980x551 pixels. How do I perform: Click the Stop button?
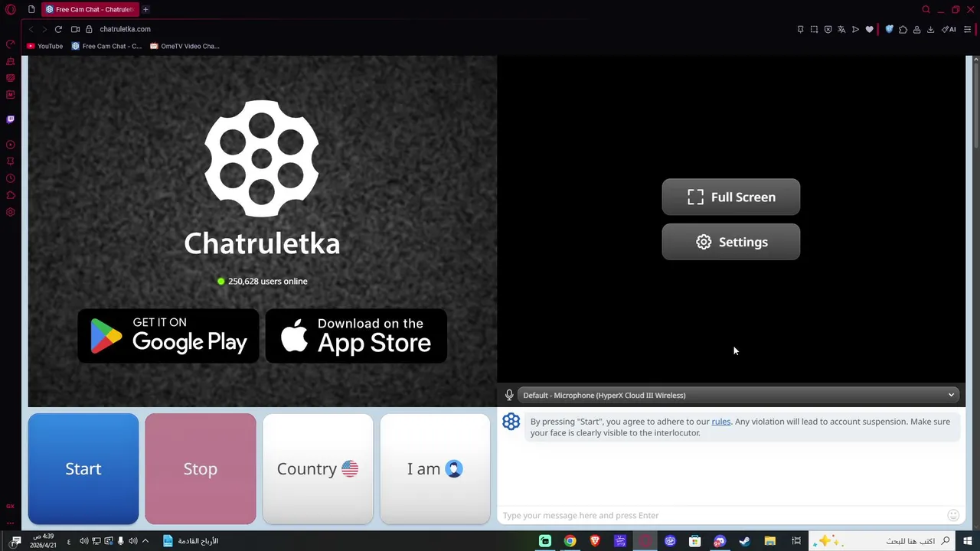click(x=201, y=468)
